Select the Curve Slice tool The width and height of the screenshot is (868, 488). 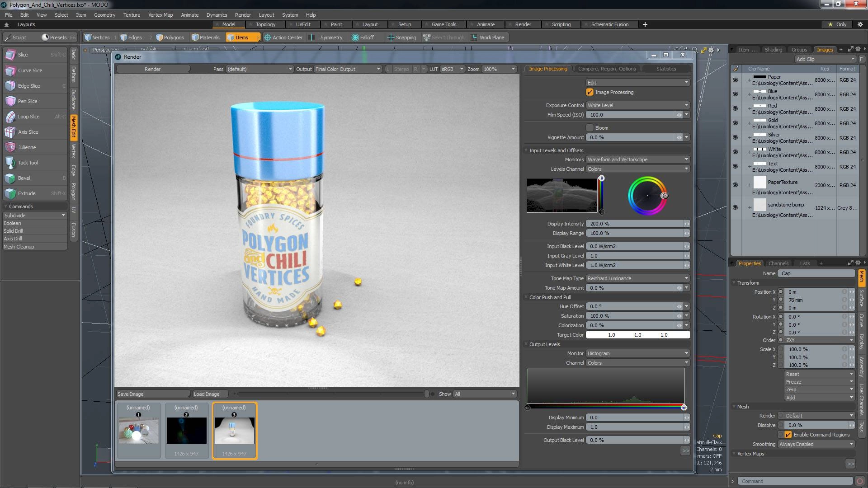pos(35,70)
